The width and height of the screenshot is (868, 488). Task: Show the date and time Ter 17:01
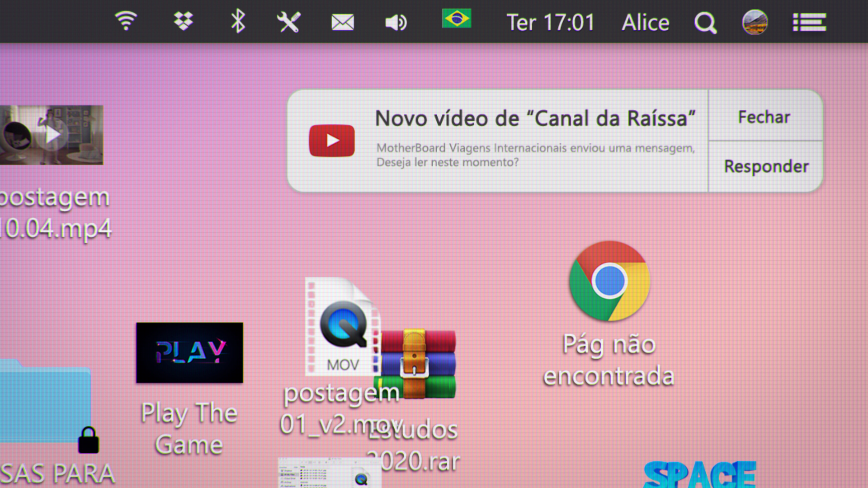coord(550,22)
